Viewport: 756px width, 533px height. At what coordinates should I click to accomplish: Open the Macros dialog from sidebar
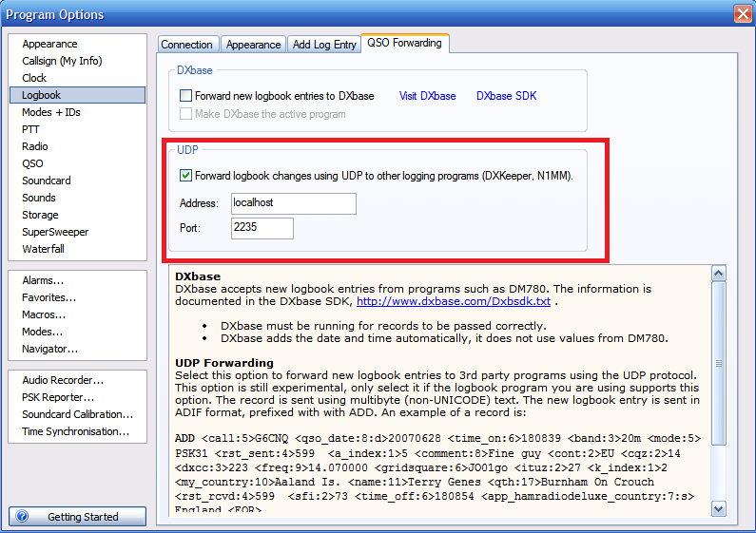(x=44, y=314)
